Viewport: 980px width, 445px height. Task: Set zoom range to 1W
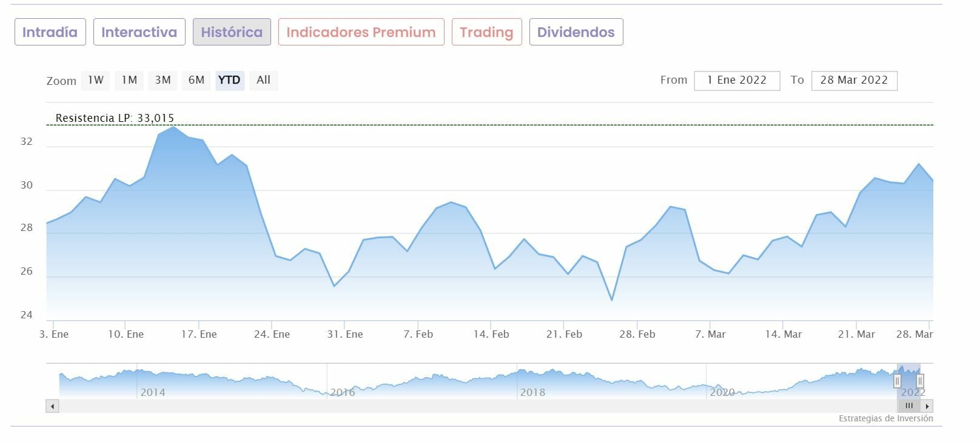coord(96,80)
